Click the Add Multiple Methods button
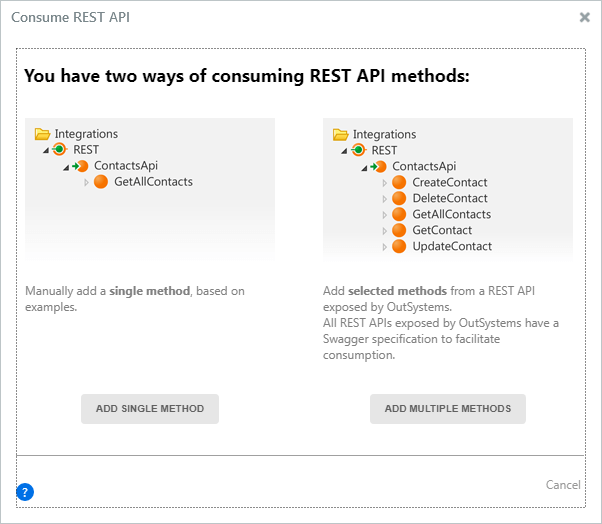The height and width of the screenshot is (524, 602). point(448,408)
